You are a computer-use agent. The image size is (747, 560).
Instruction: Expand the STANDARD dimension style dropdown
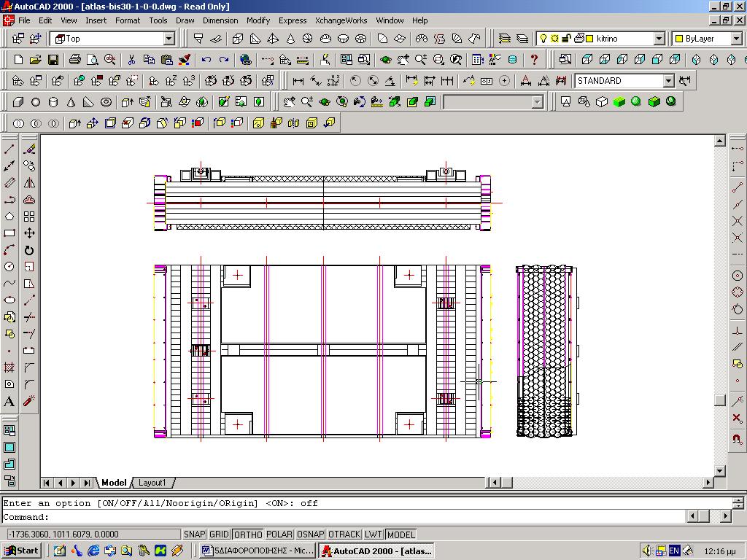click(669, 81)
